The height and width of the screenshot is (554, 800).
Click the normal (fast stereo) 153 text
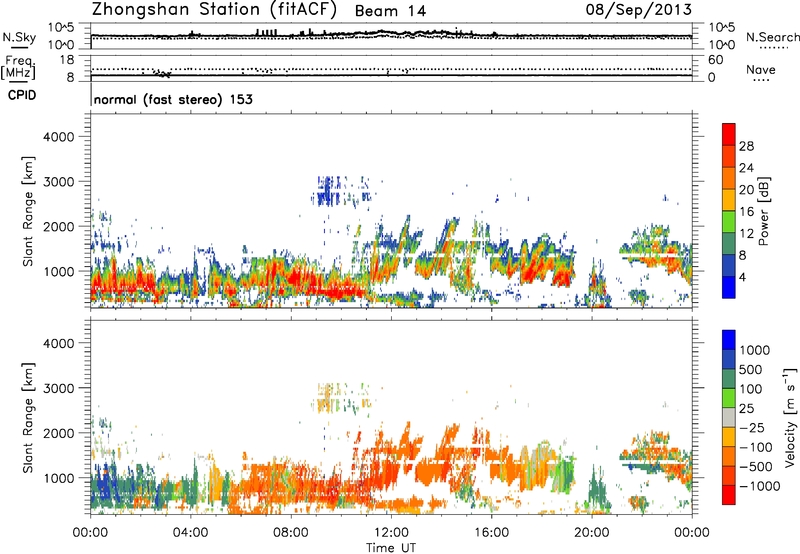(173, 100)
